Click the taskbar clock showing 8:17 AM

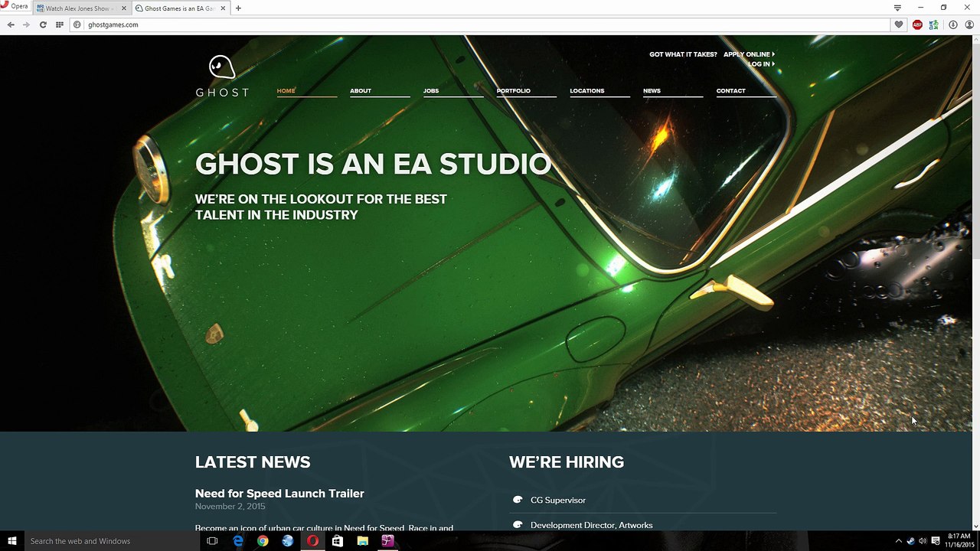pos(959,541)
